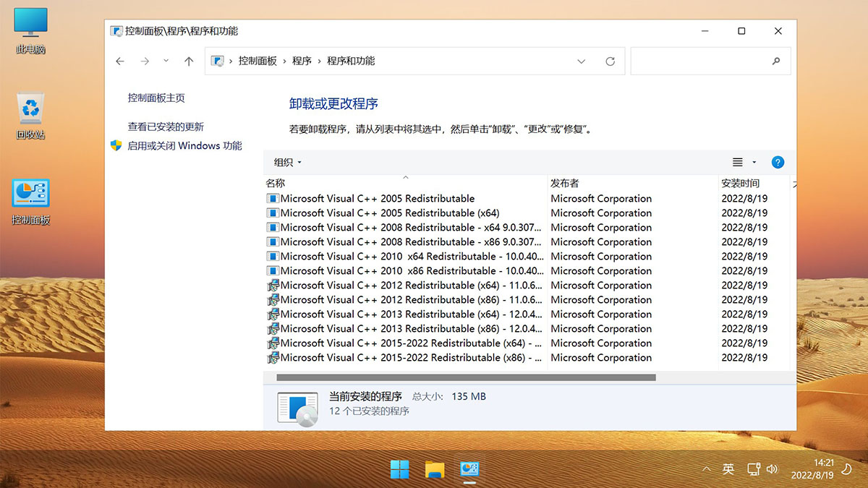This screenshot has height=488, width=868.
Task: Expand the recent locations chevron
Action: 166,61
